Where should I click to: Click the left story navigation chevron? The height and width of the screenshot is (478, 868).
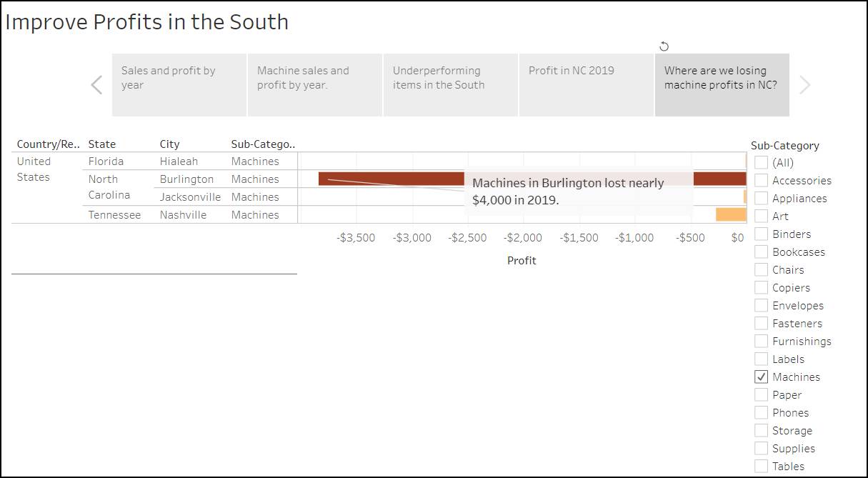pyautogui.click(x=96, y=84)
